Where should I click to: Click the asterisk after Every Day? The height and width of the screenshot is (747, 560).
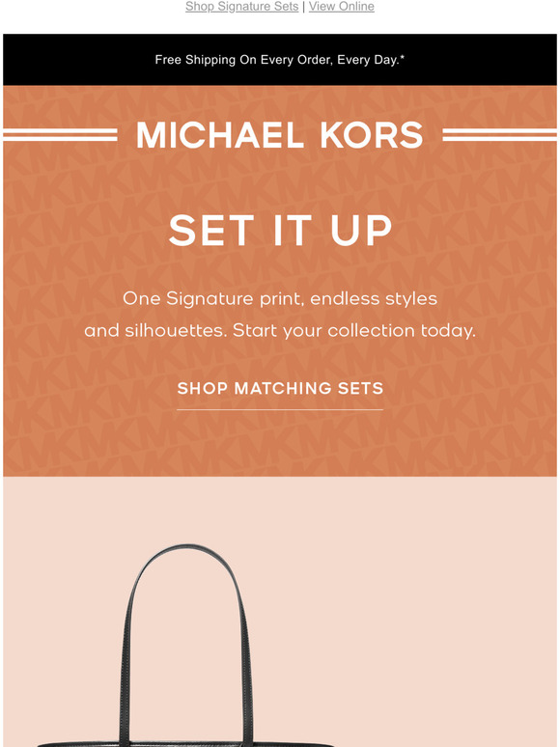pyautogui.click(x=403, y=57)
